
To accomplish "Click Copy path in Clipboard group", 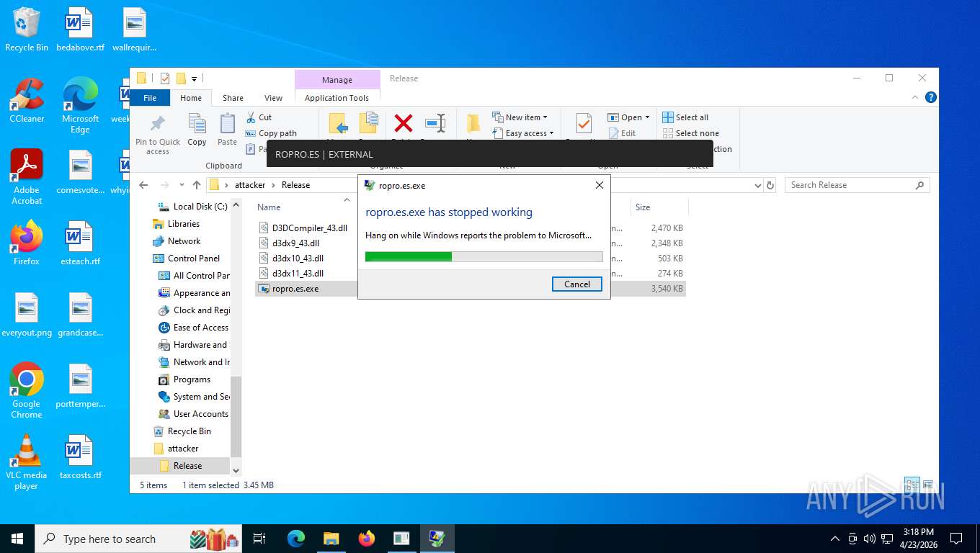I will [x=271, y=133].
